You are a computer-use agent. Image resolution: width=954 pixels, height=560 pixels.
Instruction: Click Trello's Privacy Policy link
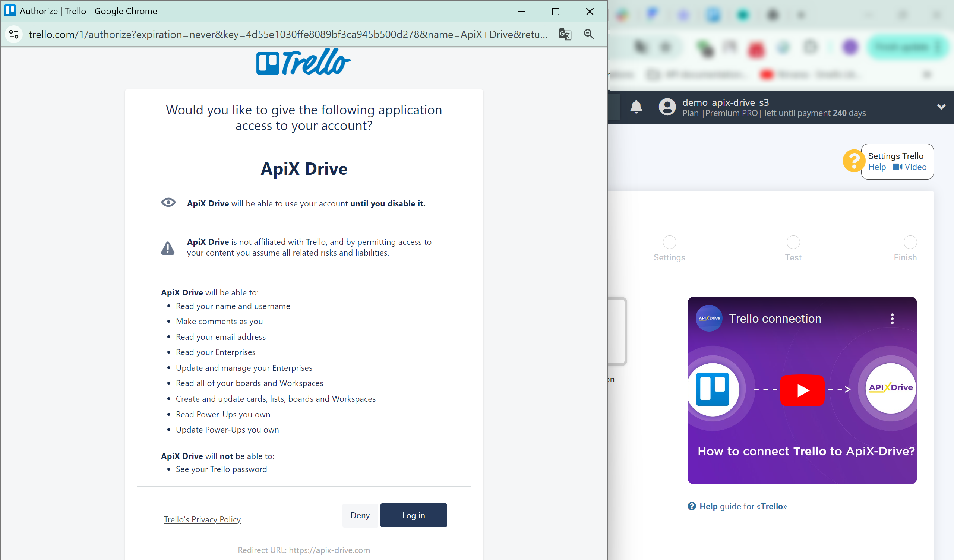click(203, 519)
